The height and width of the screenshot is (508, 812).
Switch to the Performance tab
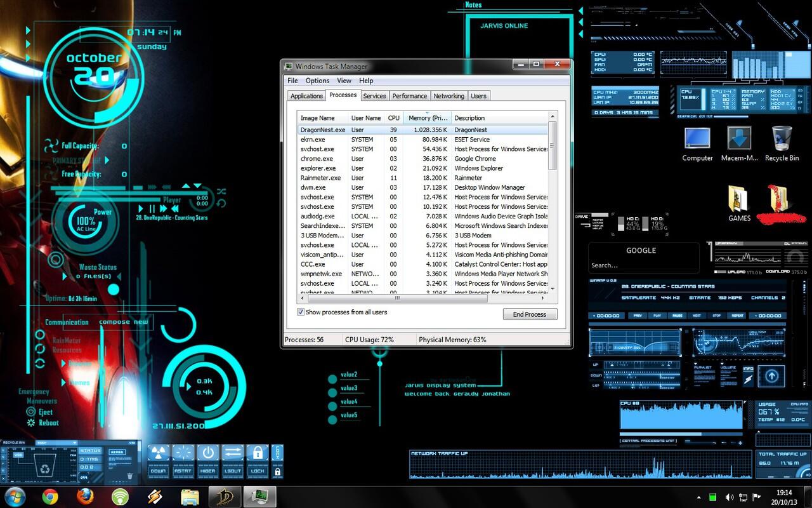click(409, 96)
